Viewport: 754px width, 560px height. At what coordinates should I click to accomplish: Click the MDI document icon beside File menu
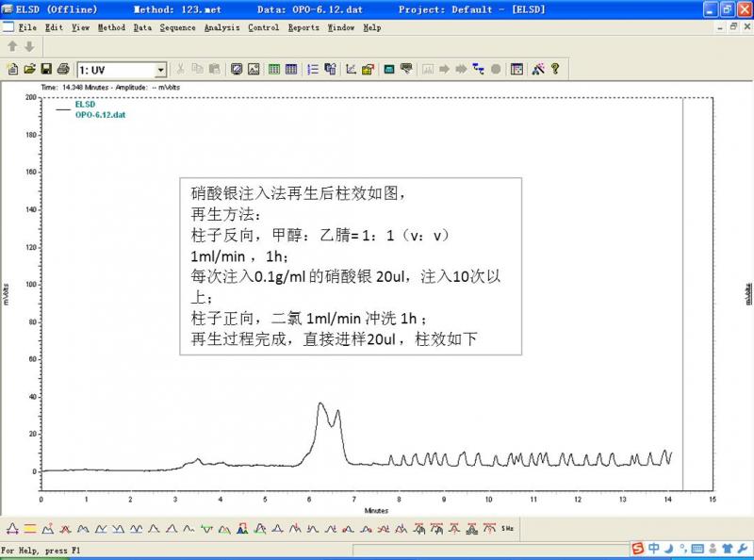(8, 27)
